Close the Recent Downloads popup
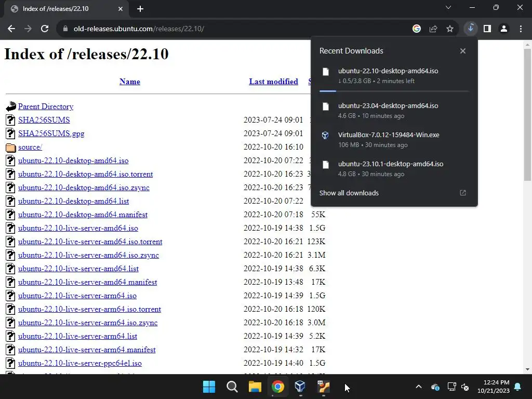 [x=463, y=51]
